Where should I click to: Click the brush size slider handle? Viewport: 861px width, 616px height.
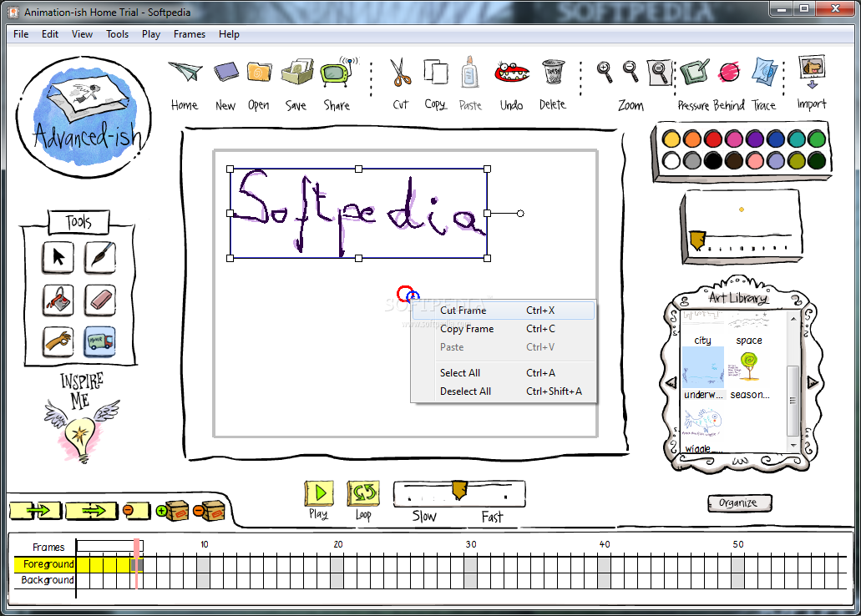(696, 240)
